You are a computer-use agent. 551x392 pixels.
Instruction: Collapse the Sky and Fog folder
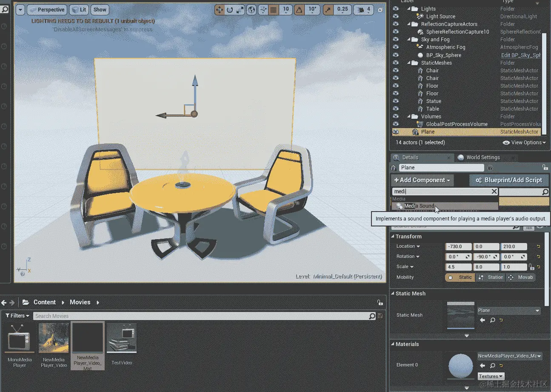[x=409, y=39]
